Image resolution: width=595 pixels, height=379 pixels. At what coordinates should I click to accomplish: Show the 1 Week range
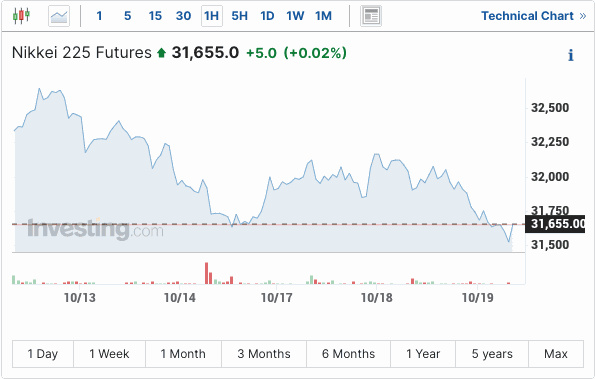[109, 354]
